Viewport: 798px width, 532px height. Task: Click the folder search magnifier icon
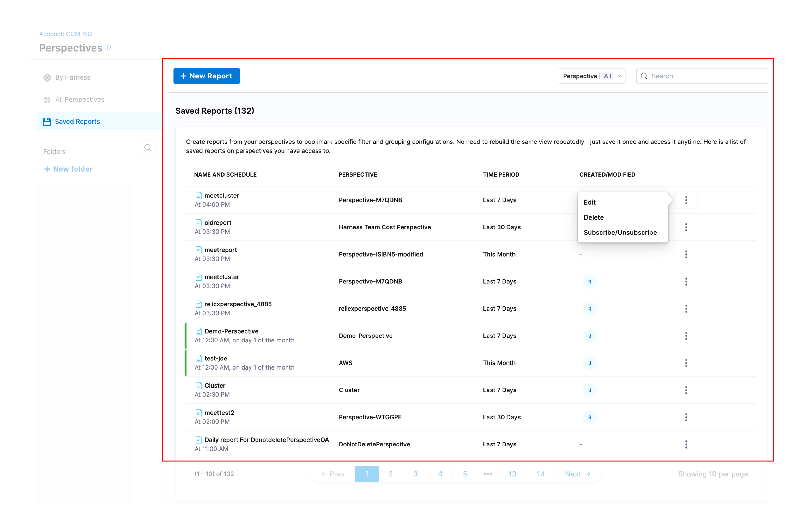148,148
